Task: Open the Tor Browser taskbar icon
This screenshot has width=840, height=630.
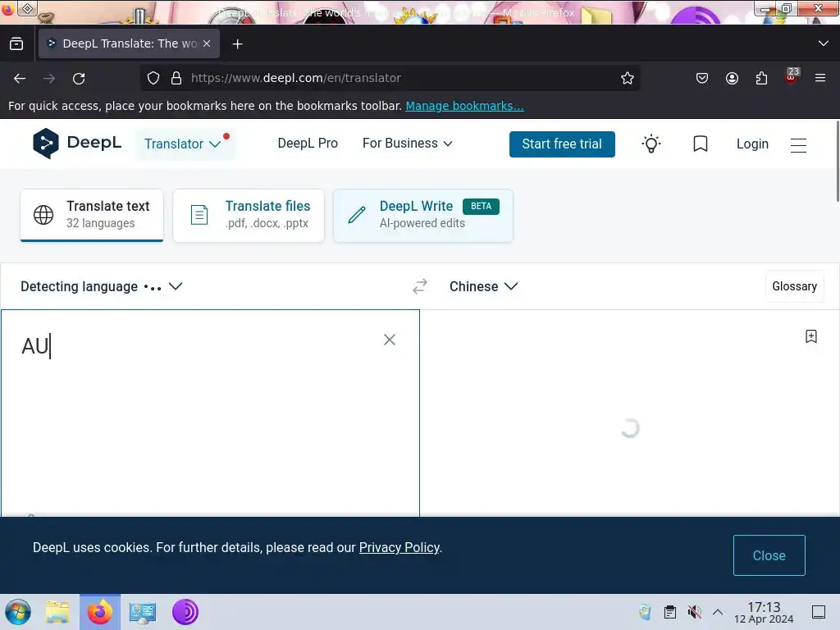Action: click(185, 612)
